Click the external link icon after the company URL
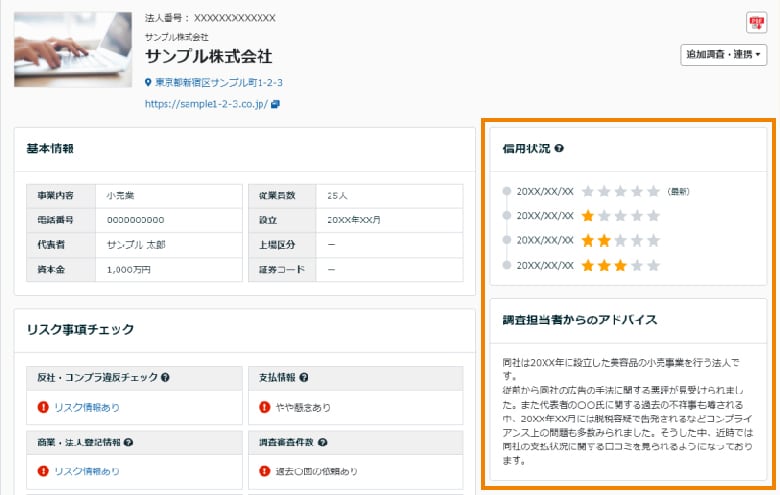This screenshot has height=495, width=780. (275, 103)
